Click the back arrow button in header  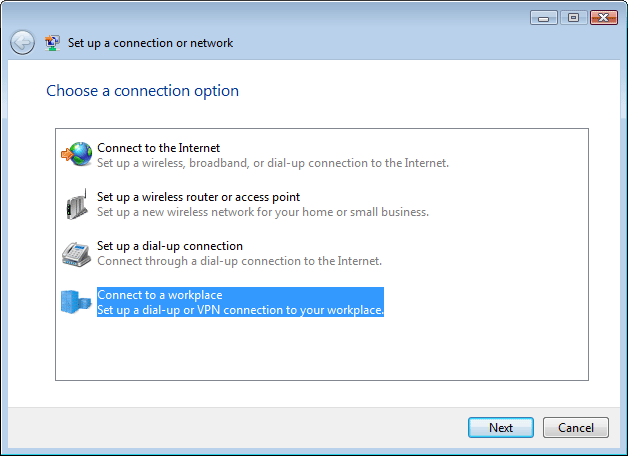[22, 42]
